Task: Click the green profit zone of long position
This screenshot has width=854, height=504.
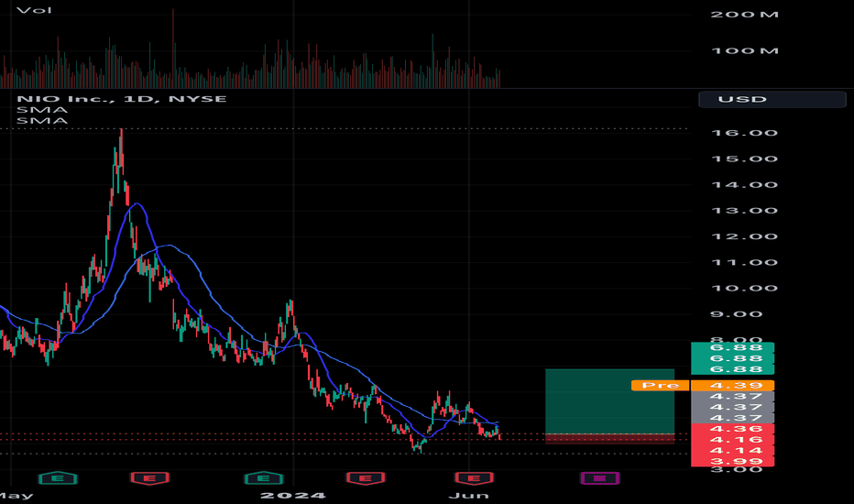Action: click(609, 401)
